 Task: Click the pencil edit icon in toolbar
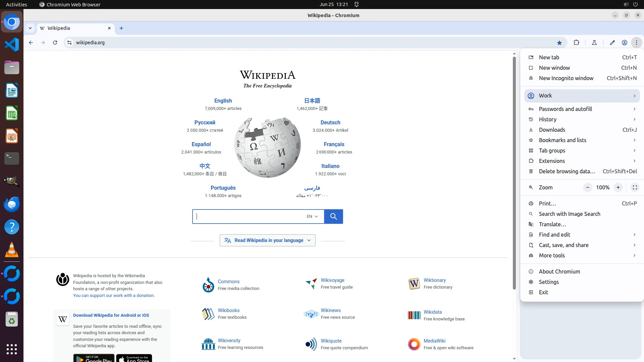point(612,43)
